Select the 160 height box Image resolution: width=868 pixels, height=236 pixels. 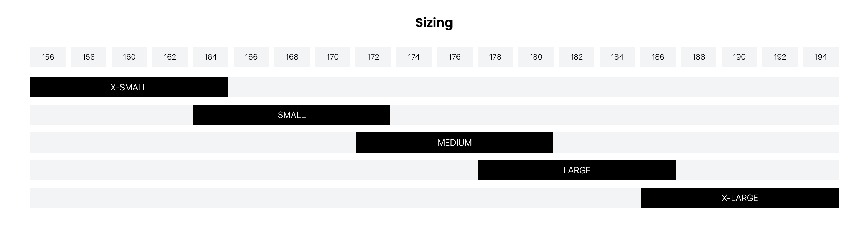coord(129,57)
